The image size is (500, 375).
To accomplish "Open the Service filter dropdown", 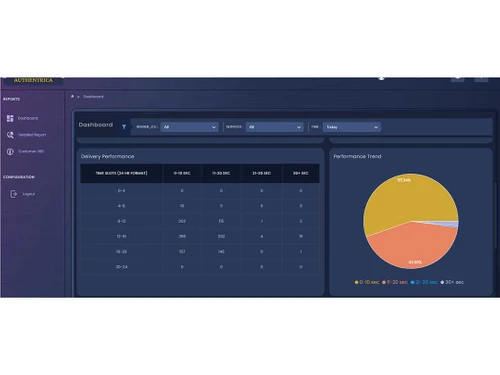I will click(275, 127).
